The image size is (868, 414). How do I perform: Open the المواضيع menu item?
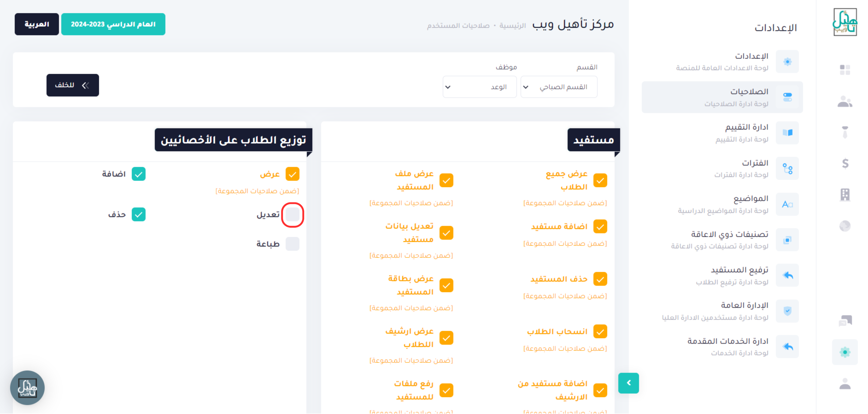click(x=722, y=204)
